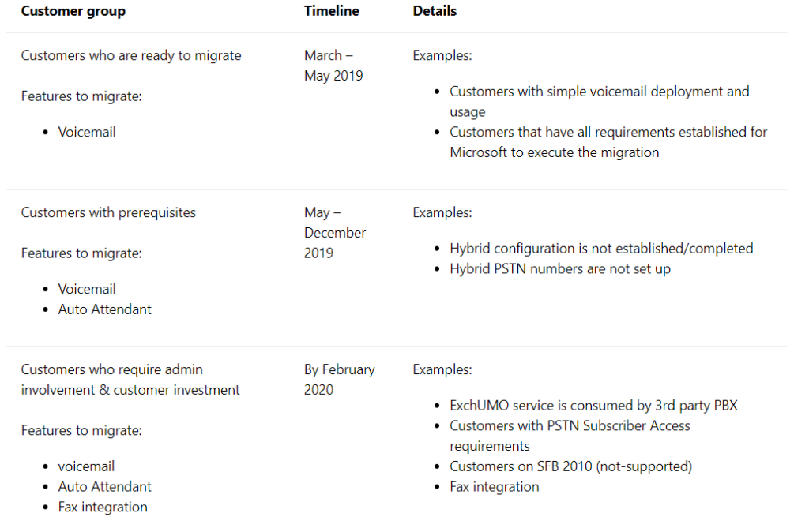Click the Auto Attendant bullet under prerequisites
This screenshot has height=532, width=809.
coord(105,309)
